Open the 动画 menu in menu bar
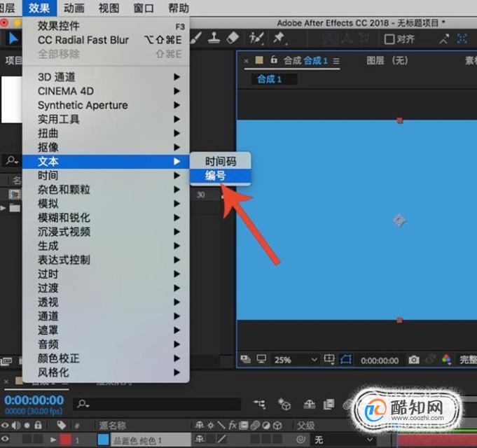Screen dimensions: 477x448 (74, 8)
